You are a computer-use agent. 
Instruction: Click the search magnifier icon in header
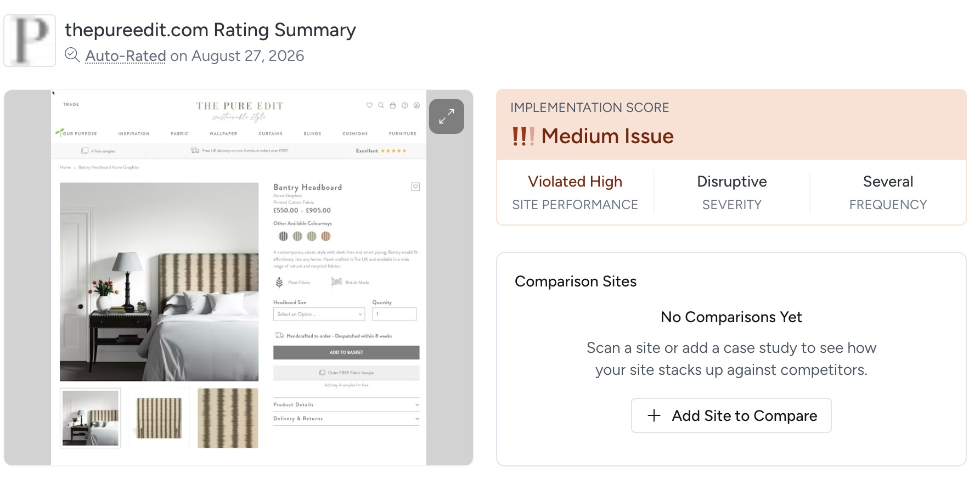381,105
